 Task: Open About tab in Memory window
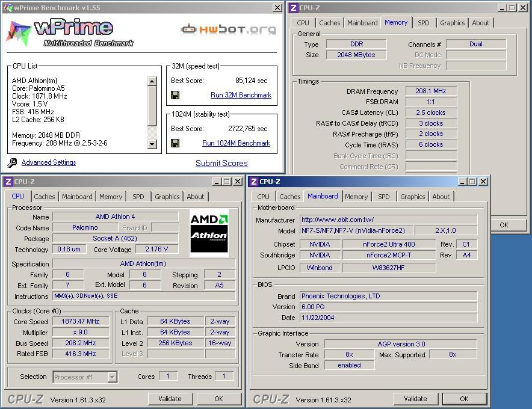480,23
